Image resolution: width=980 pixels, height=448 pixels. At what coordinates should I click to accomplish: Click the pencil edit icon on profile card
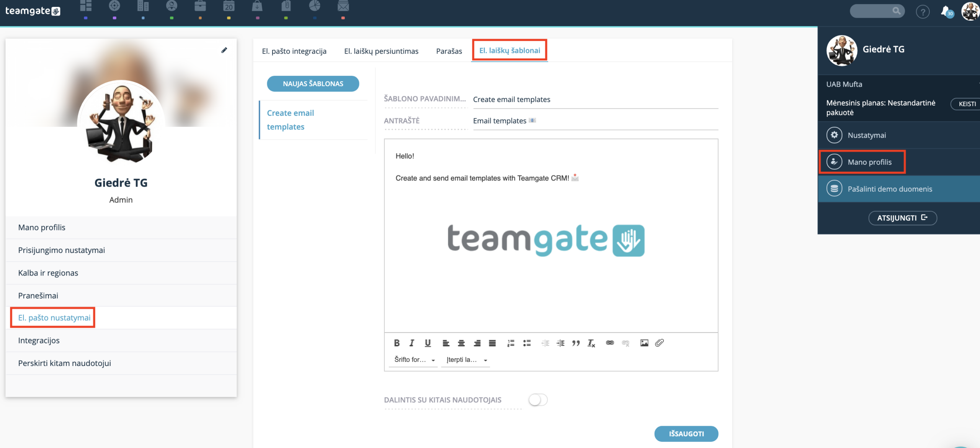(x=224, y=50)
